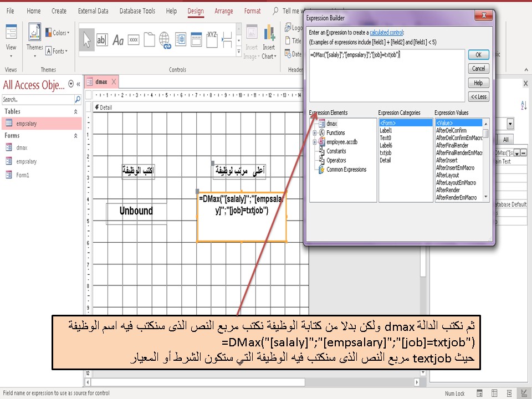
Task: Select the Text Box control icon
Action: 103,40
